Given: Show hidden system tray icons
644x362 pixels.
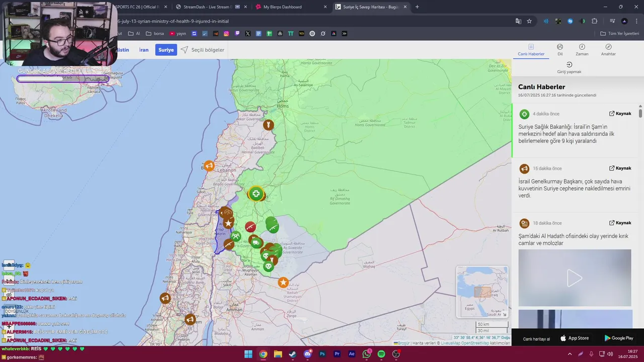Looking at the screenshot, I should [x=570, y=354].
